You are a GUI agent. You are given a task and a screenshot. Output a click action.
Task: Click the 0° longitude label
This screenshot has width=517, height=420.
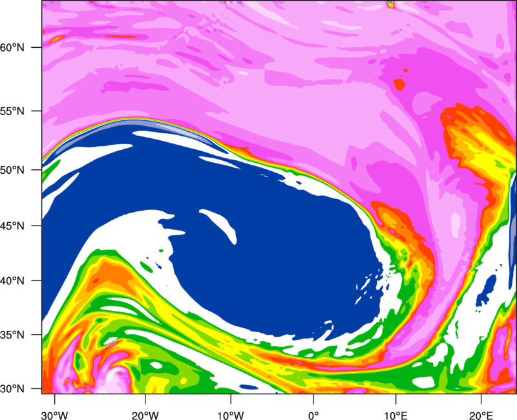[x=313, y=415]
